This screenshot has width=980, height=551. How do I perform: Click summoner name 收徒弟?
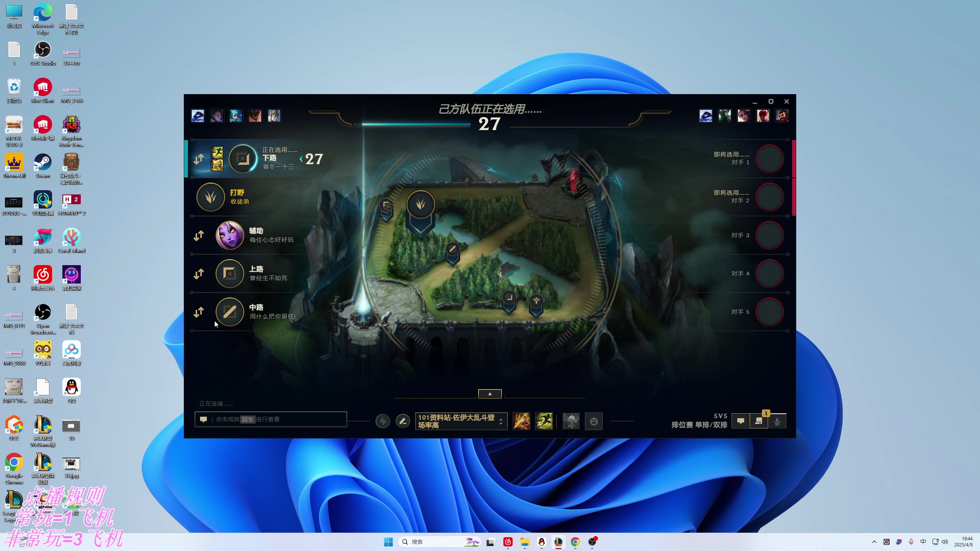[240, 202]
